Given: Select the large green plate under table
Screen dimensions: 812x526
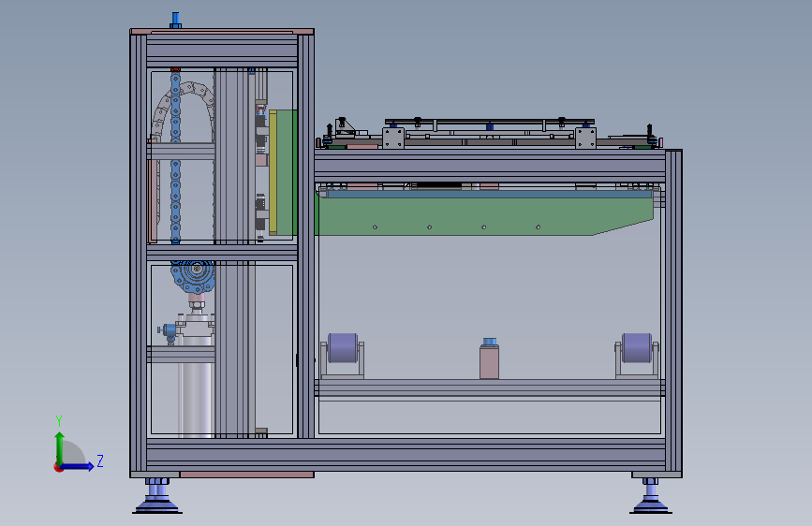Looking at the screenshot, I should pos(484,216).
